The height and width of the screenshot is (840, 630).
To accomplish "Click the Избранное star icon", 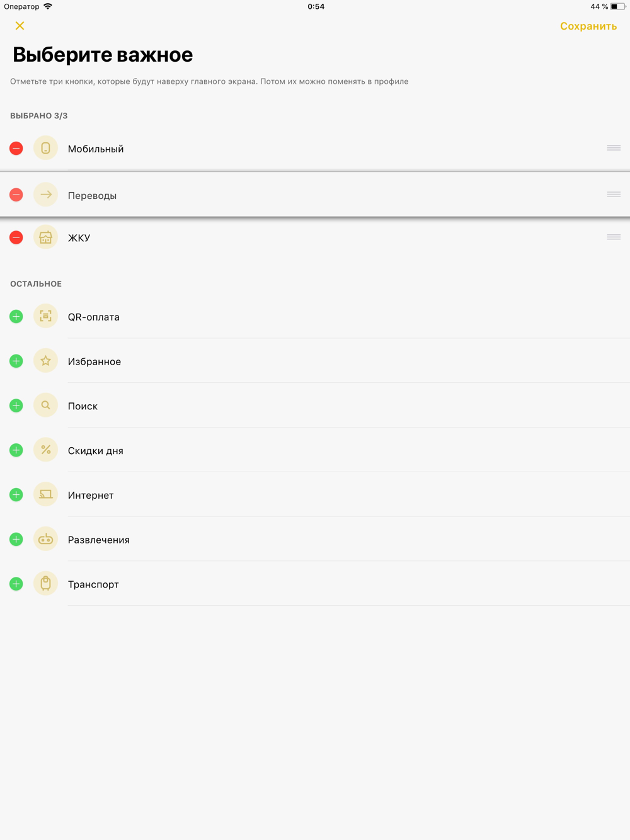I will pos(45,361).
